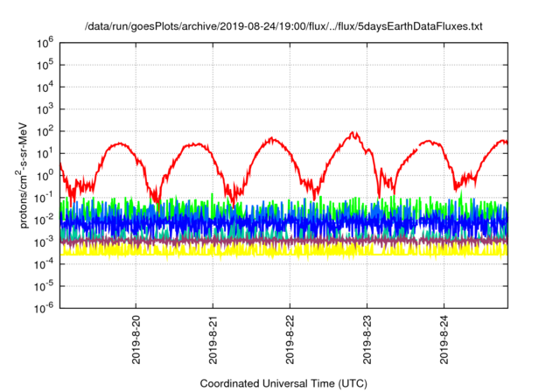The width and height of the screenshot is (560, 392).
Task: Click the 10^2 y-axis tick label
Action: tap(45, 131)
